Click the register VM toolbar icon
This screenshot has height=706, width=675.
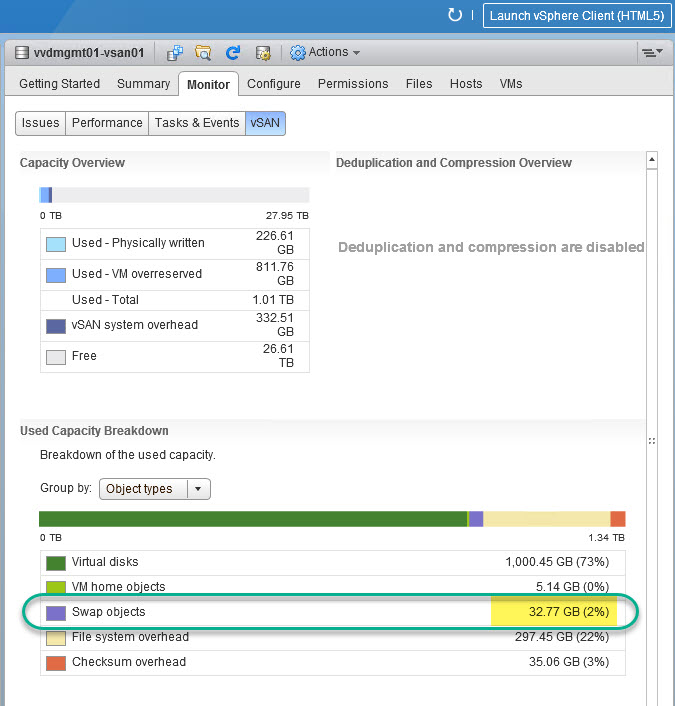click(175, 52)
